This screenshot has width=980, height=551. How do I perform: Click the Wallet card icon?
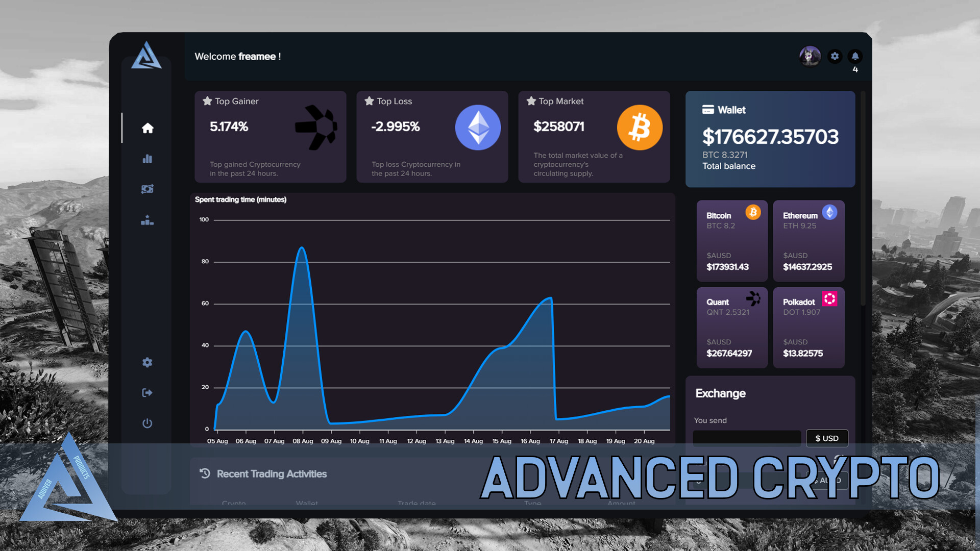click(708, 110)
